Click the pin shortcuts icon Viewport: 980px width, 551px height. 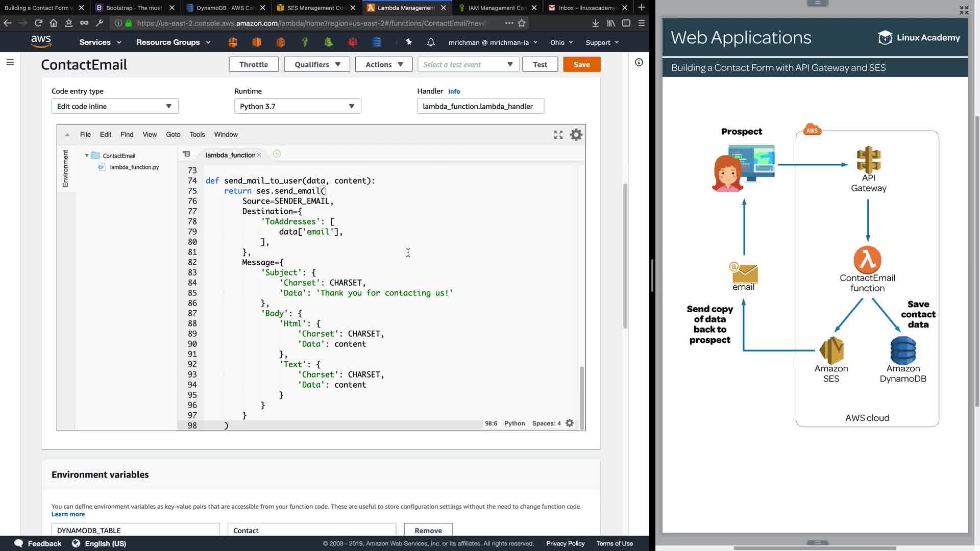click(x=409, y=42)
